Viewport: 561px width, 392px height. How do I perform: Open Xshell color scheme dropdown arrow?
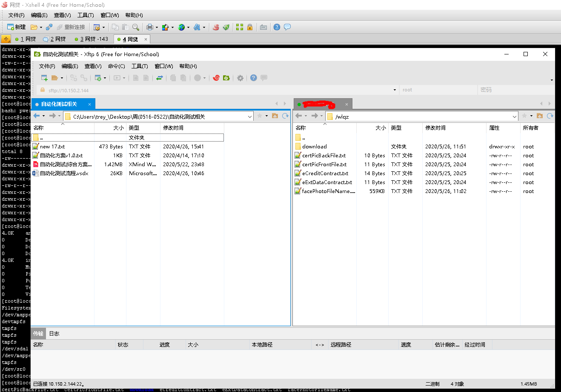(x=172, y=27)
